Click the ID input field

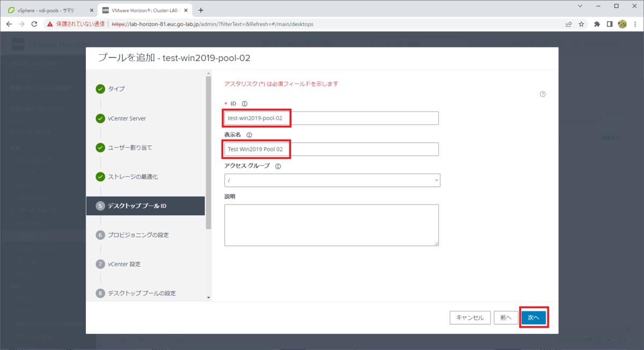pos(332,118)
